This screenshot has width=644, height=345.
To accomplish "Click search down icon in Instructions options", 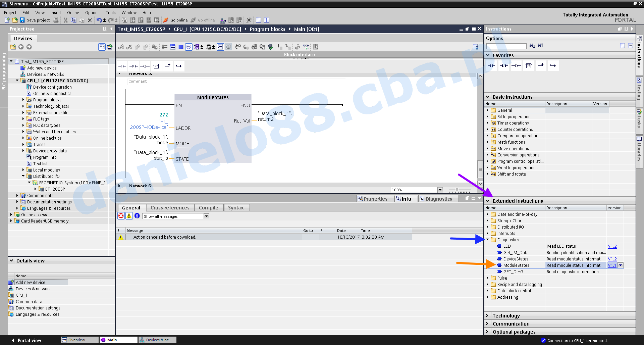I will click(532, 46).
